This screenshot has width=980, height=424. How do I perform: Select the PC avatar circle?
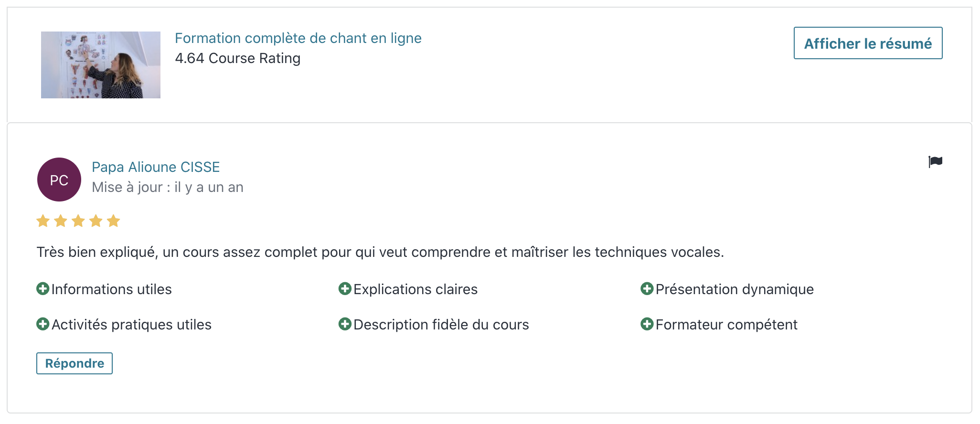pyautogui.click(x=59, y=180)
